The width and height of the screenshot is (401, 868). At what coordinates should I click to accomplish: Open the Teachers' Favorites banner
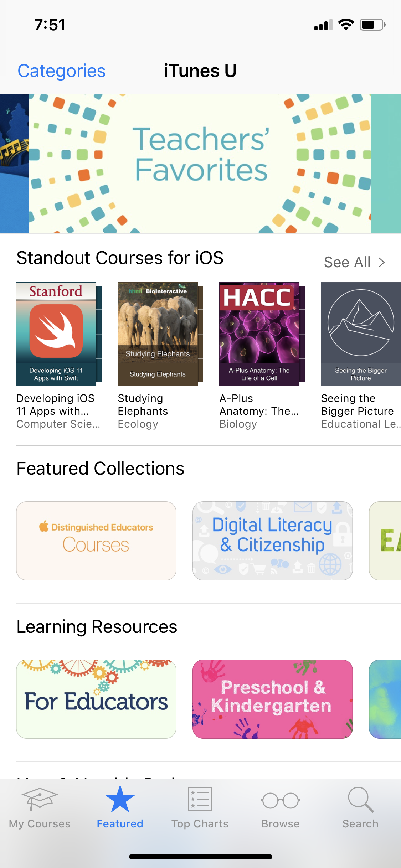[x=200, y=163]
